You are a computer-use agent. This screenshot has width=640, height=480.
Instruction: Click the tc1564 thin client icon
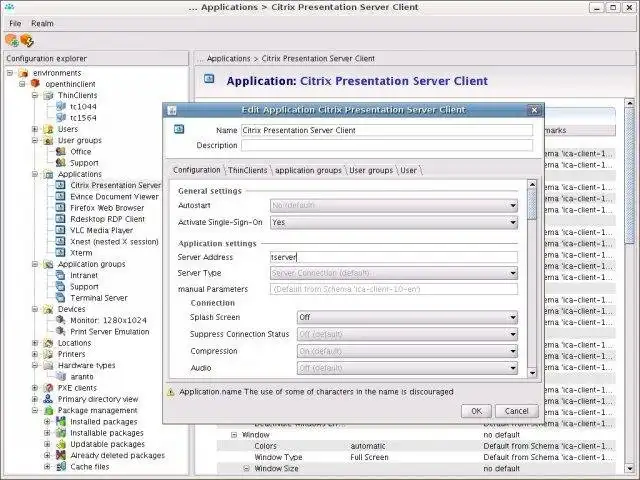(x=61, y=118)
